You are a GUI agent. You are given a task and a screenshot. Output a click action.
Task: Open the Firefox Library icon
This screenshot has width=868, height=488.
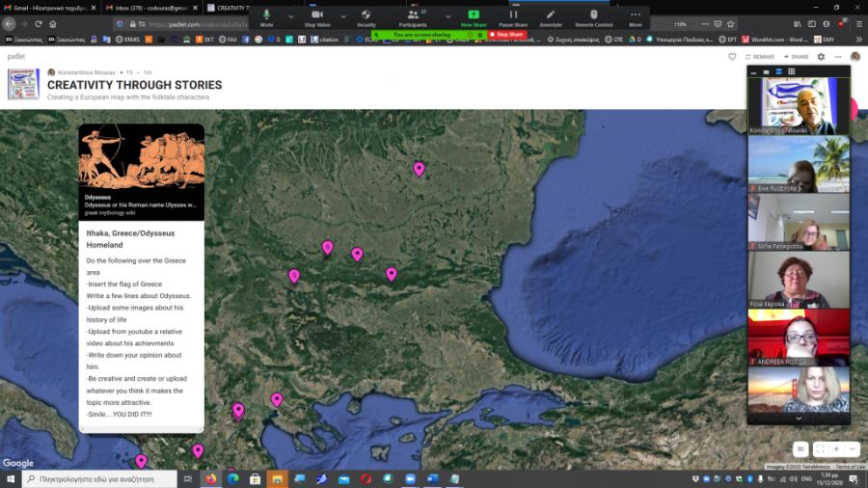coord(798,24)
